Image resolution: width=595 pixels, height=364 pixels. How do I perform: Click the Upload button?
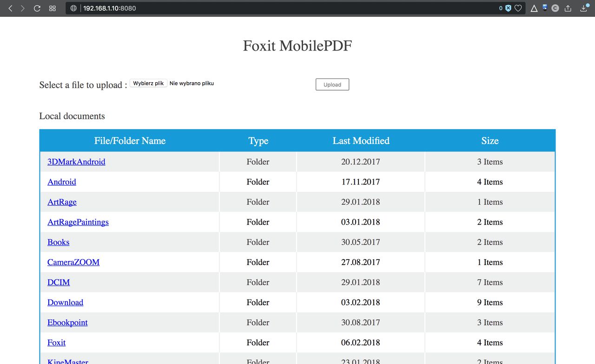332,84
